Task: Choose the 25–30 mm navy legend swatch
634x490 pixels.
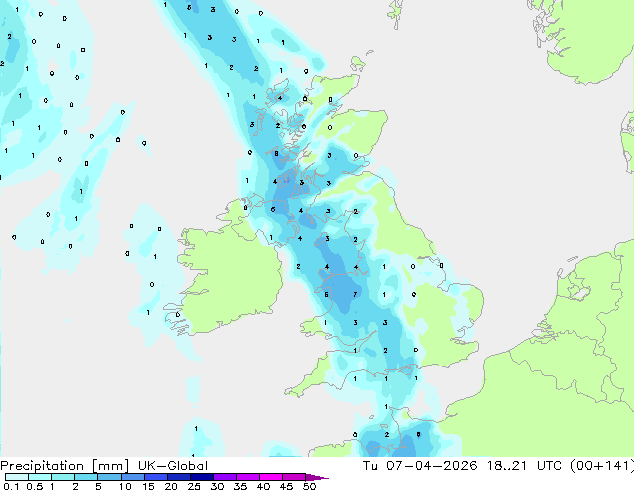Action: coord(202,477)
